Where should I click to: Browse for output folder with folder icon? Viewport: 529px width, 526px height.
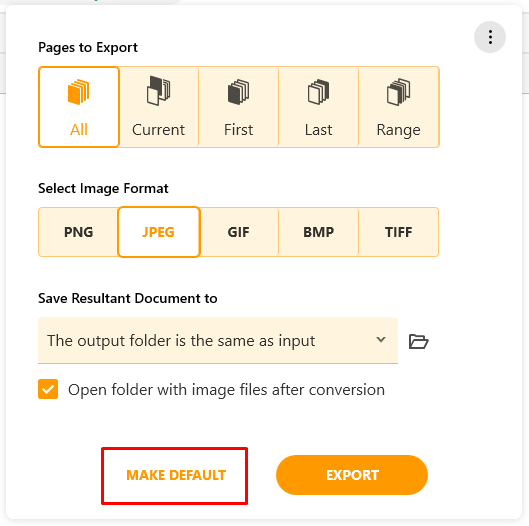419,341
